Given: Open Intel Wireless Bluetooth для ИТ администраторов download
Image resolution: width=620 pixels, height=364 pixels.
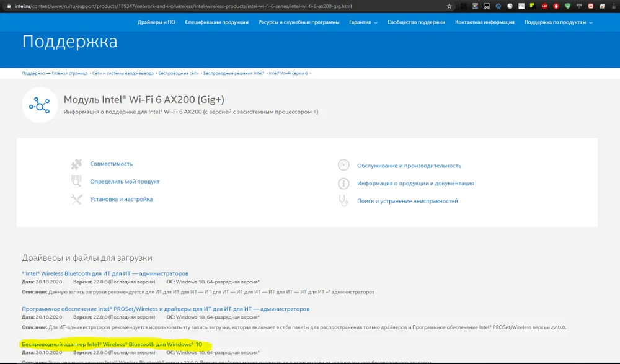Looking at the screenshot, I should (105, 273).
